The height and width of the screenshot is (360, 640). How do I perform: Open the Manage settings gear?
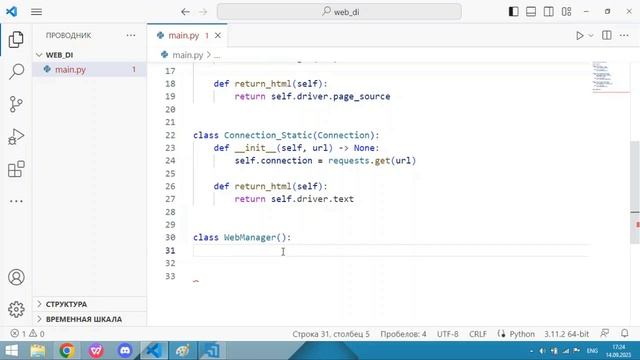pos(16,309)
